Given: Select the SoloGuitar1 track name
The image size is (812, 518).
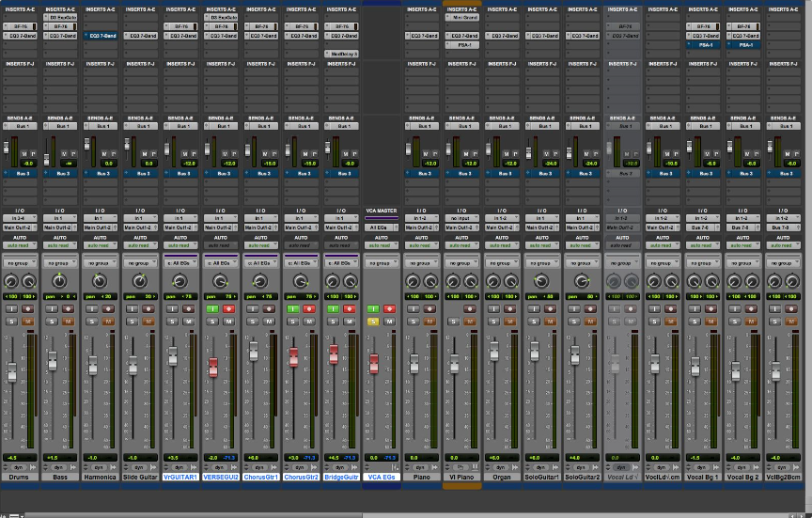Looking at the screenshot, I should [541, 477].
